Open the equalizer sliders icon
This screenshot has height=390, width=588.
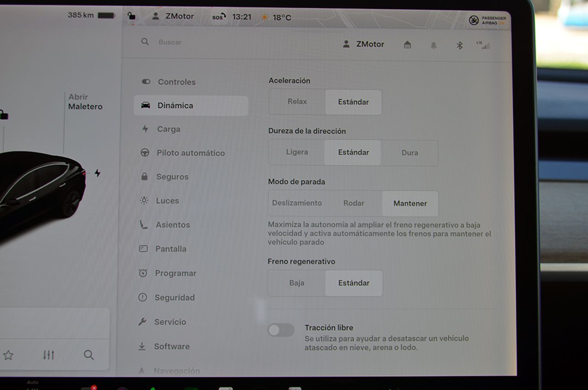49,355
